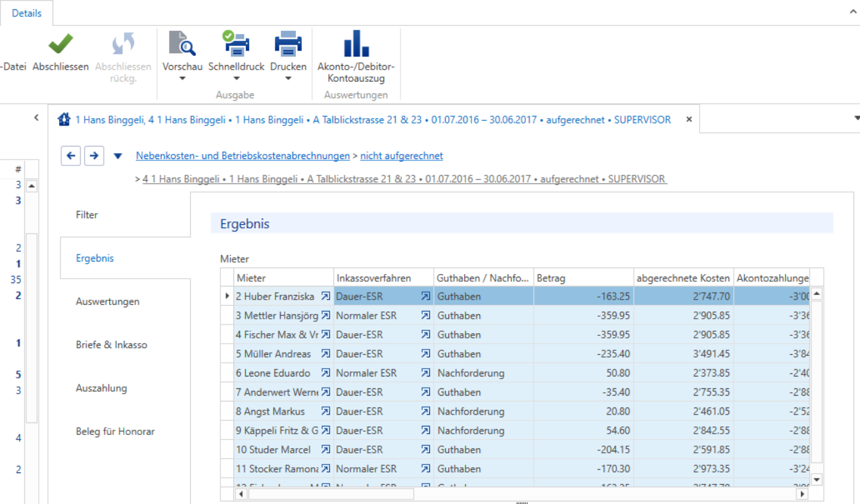860x504 pixels.
Task: Click the Schnelldruck printer icon
Action: click(236, 43)
